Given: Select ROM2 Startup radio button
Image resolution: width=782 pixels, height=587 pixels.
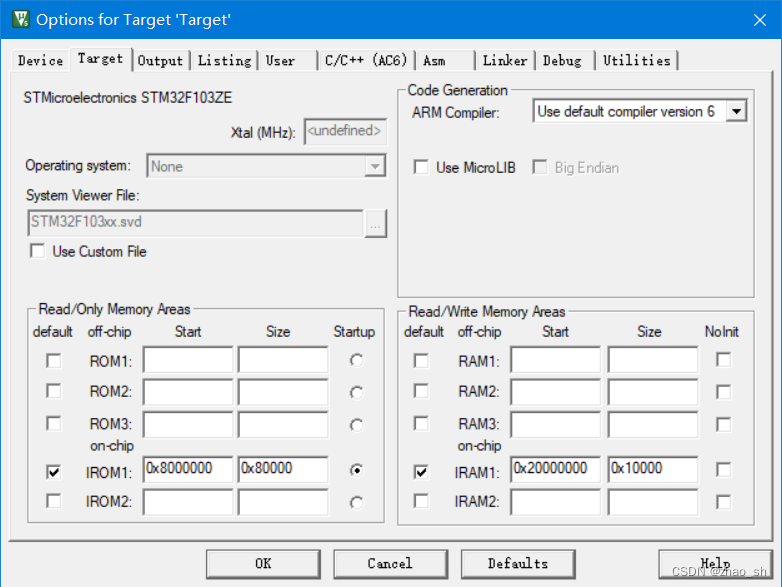Looking at the screenshot, I should pos(357,393).
